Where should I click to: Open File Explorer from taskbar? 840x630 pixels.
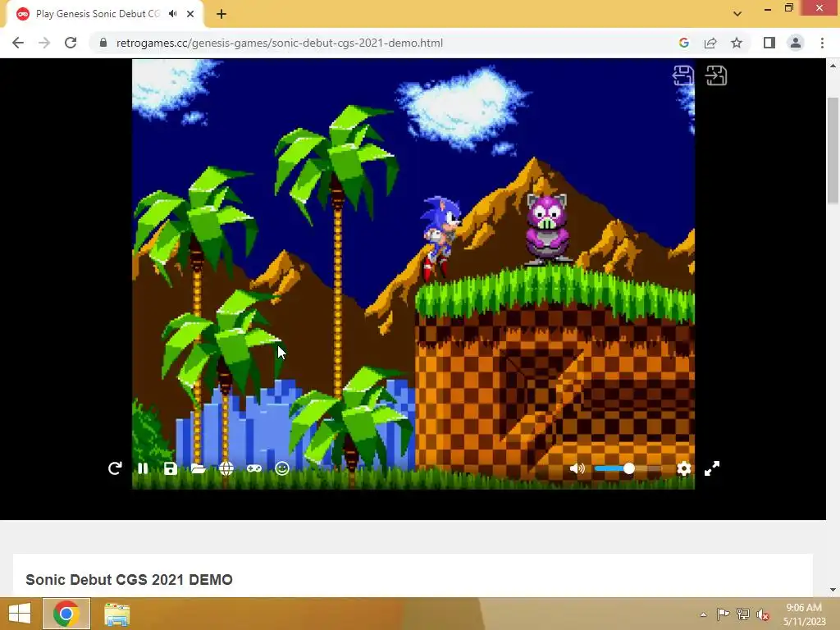click(x=116, y=614)
